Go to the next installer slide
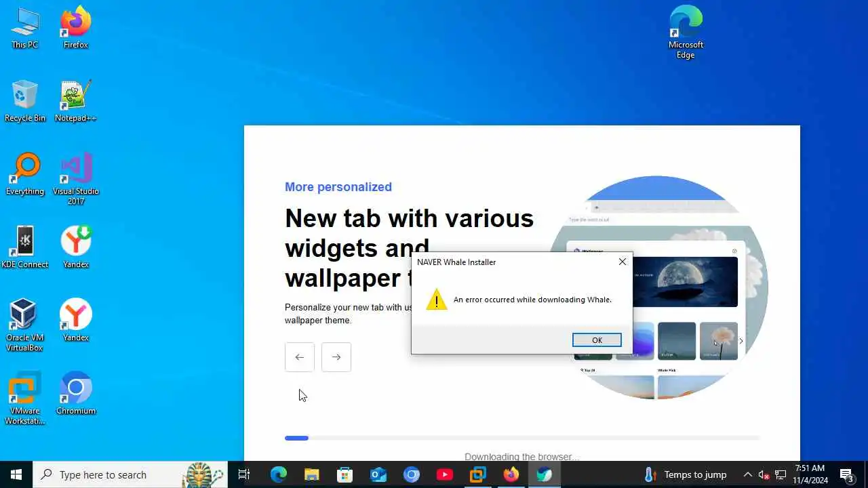This screenshot has height=488, width=868. click(x=336, y=357)
